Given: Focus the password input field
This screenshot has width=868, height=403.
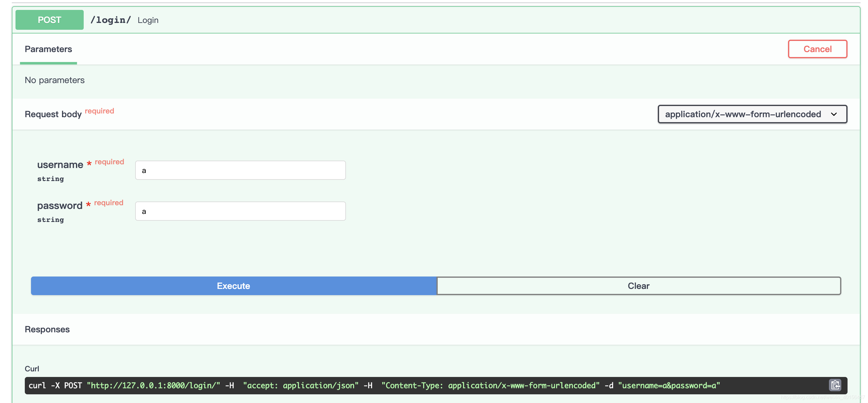Looking at the screenshot, I should 240,211.
